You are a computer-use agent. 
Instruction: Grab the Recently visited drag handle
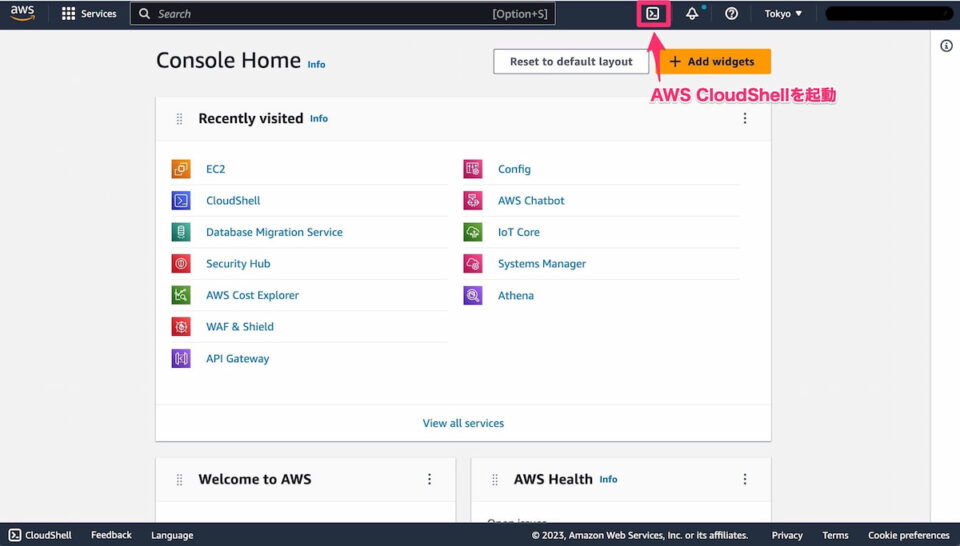pyautogui.click(x=179, y=119)
